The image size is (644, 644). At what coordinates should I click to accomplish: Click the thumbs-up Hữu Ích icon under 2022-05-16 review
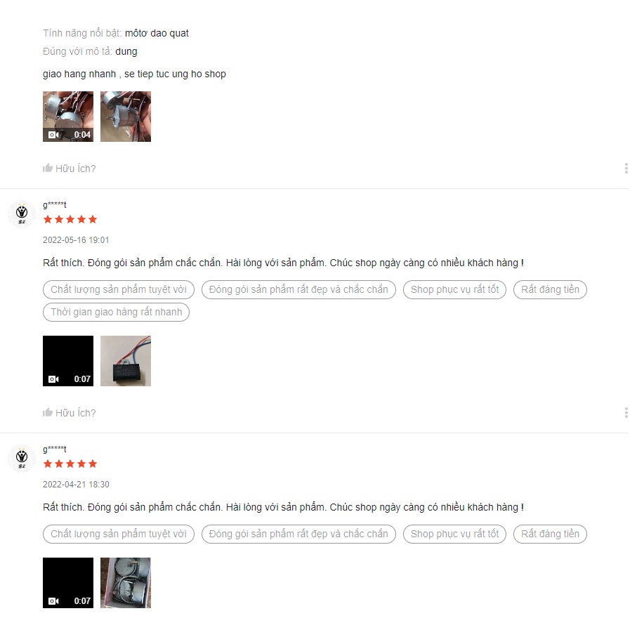coord(48,412)
